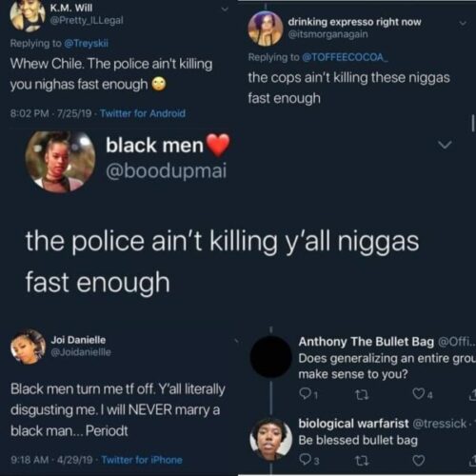Open the @TOFFEECOCOA_ mention link
The image size is (476, 476).
point(345,57)
